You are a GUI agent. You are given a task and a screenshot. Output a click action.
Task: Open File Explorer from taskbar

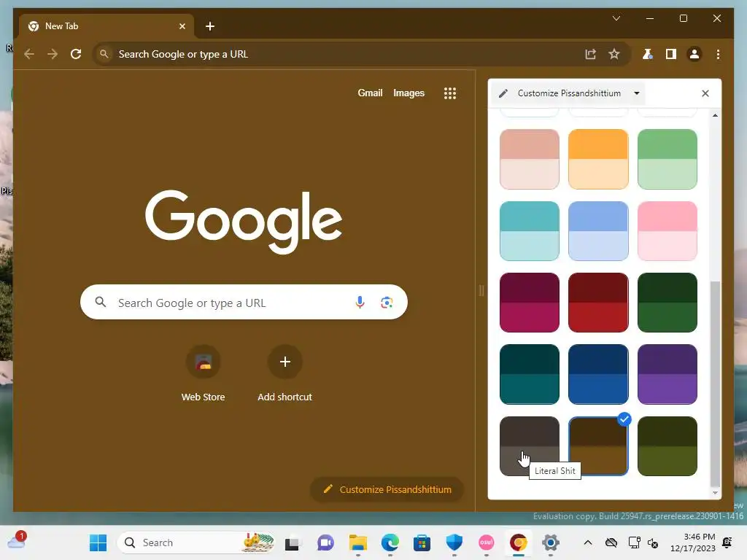(357, 542)
